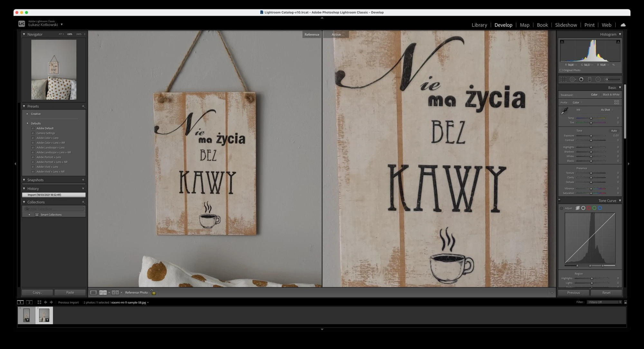Select the Reference View R|A icon
The image size is (644, 349).
(103, 292)
